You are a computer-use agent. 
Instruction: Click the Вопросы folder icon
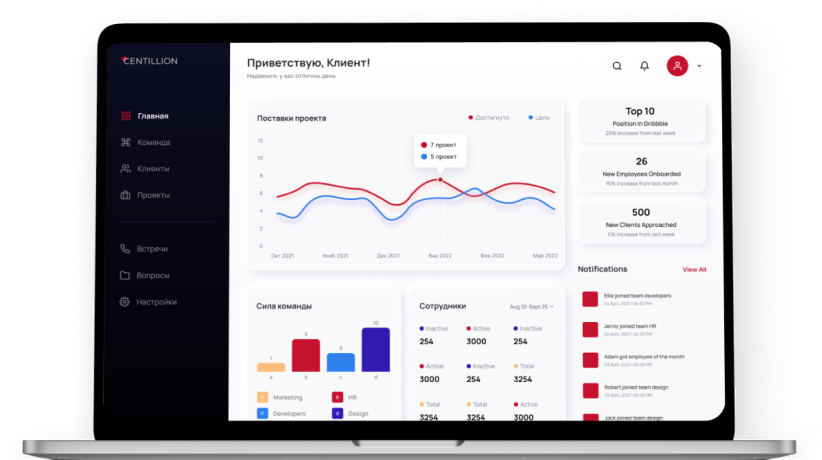[x=125, y=275]
